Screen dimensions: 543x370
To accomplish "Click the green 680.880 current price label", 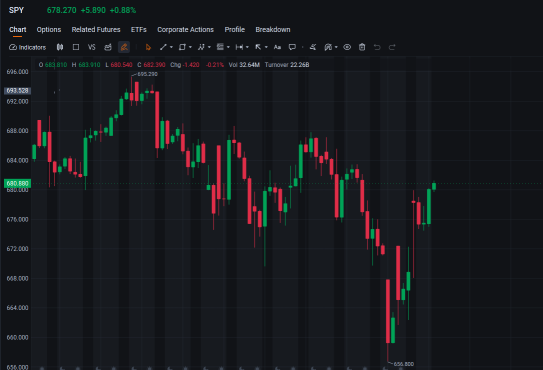I will 17,183.
